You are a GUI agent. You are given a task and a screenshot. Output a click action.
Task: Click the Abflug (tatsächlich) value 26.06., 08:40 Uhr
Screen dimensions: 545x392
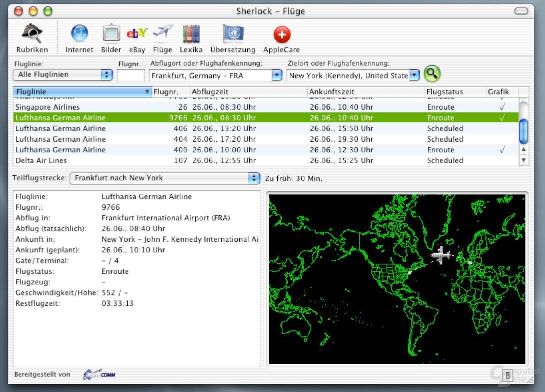coord(133,228)
